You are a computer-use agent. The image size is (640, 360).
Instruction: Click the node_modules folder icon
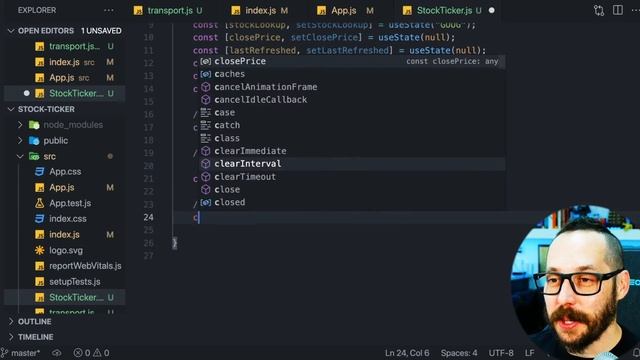[34, 125]
